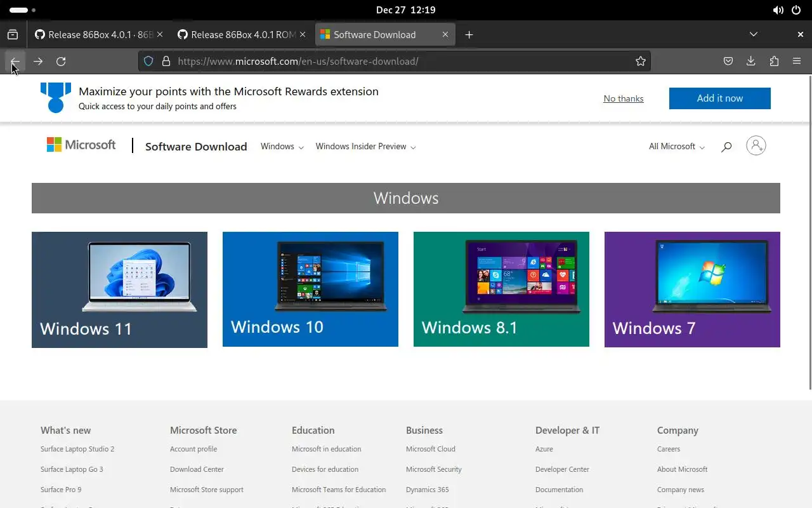The width and height of the screenshot is (812, 508).
Task: Open the Windows 10 download tile
Action: click(x=310, y=289)
